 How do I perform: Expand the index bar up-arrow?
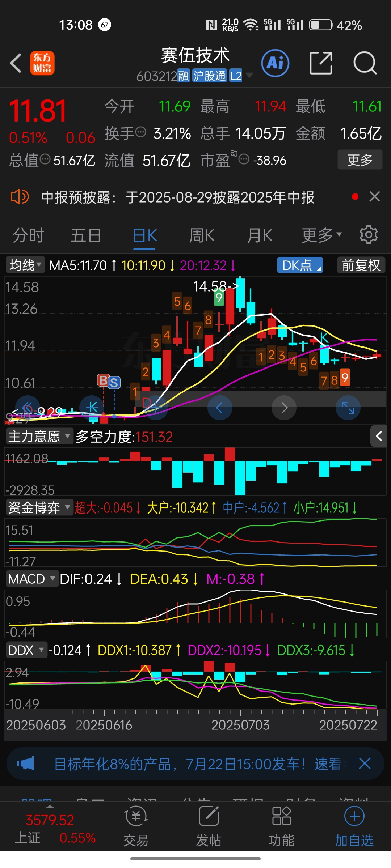coord(50,806)
